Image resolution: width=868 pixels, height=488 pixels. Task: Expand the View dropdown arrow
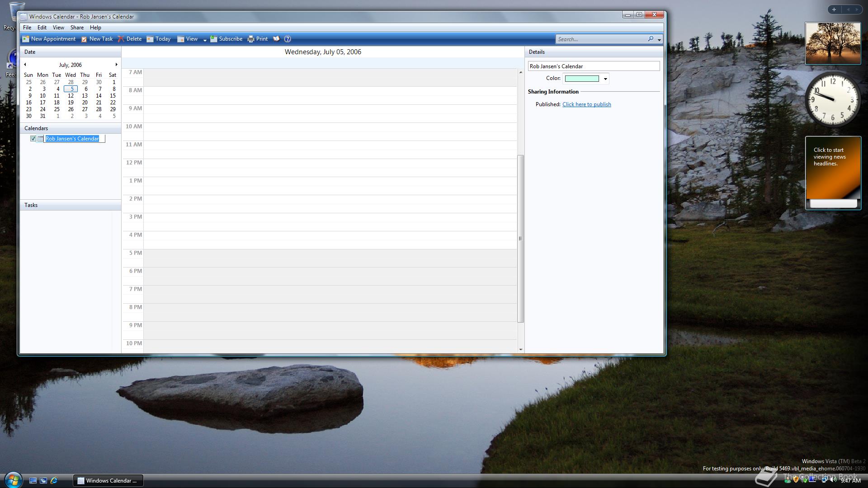pyautogui.click(x=205, y=40)
